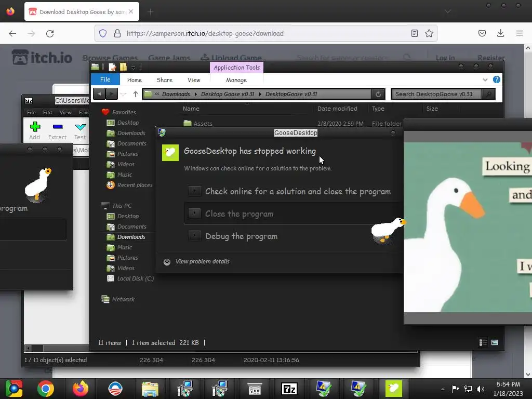This screenshot has width=532, height=399.
Task: Sort files by Date modified column
Action: (337, 109)
